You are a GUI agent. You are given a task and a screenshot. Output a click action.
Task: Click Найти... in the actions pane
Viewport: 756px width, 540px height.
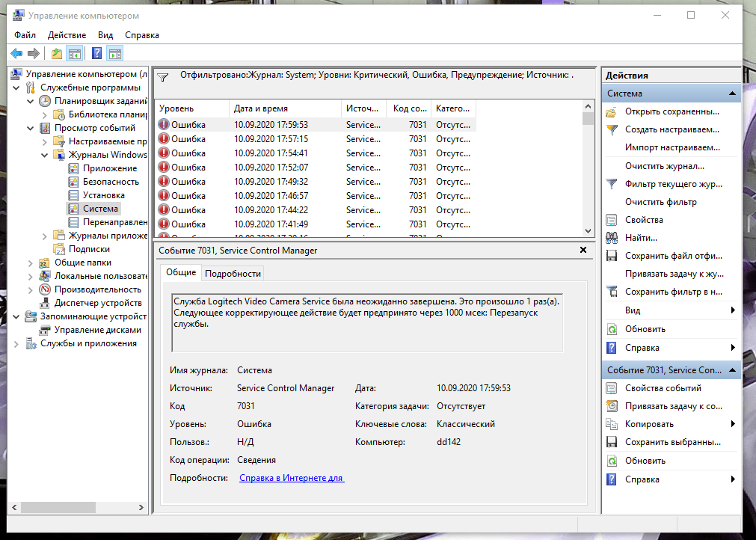[641, 238]
